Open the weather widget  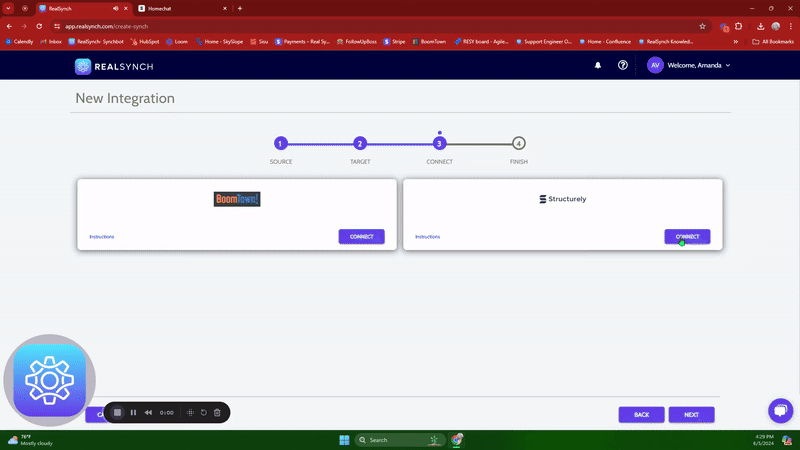click(x=30, y=440)
